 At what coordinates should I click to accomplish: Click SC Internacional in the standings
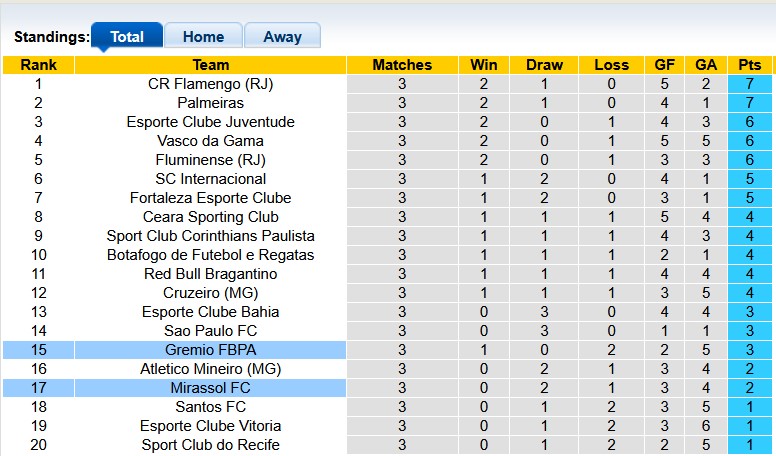[210, 179]
